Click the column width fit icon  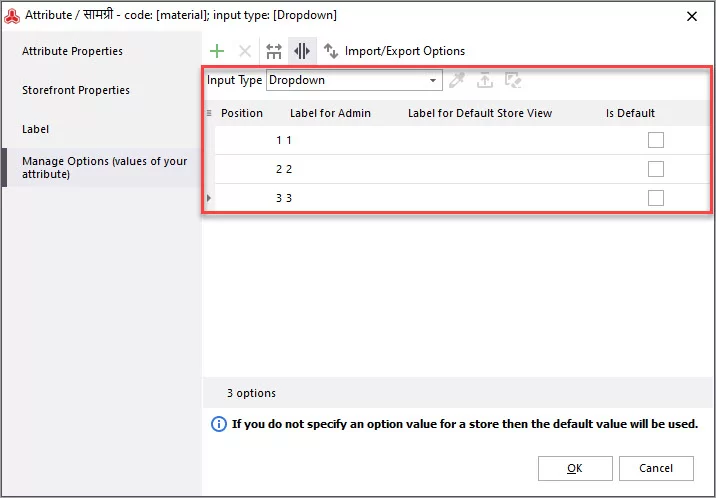[x=274, y=51]
